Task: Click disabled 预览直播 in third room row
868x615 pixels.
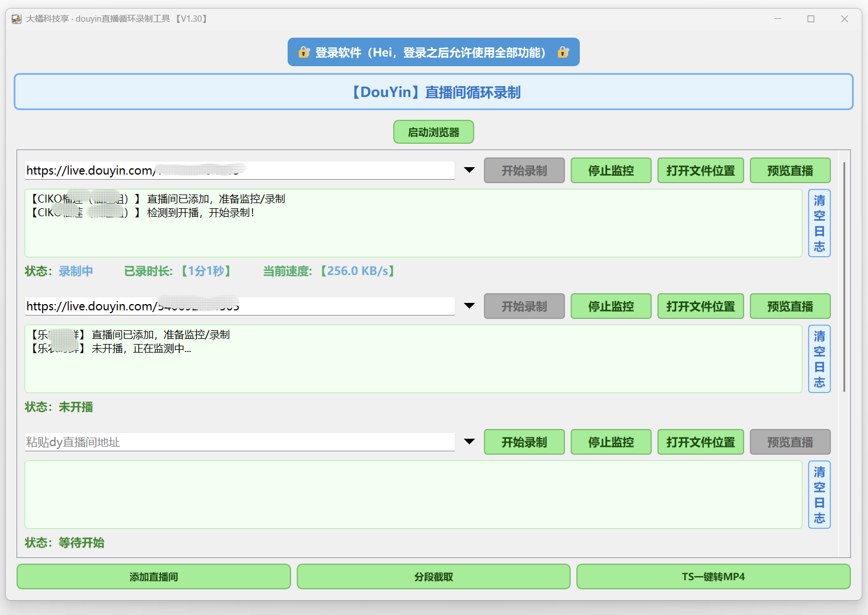Action: click(790, 442)
